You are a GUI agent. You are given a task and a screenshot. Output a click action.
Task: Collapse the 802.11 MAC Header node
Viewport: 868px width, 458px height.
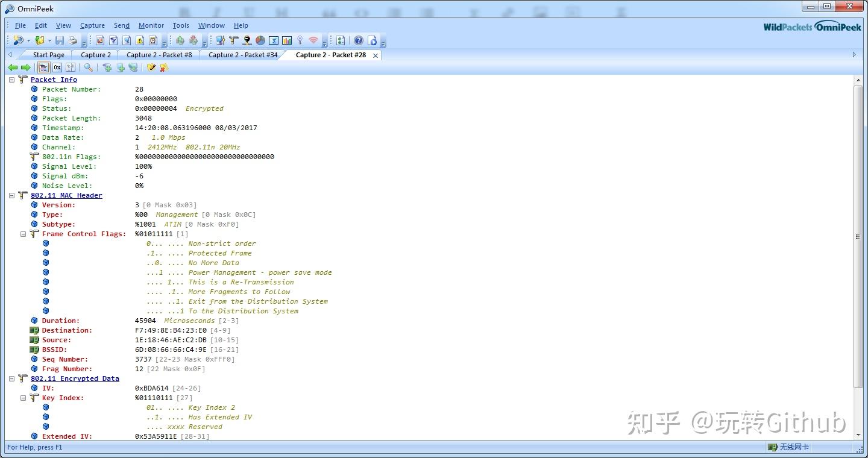pos(12,195)
